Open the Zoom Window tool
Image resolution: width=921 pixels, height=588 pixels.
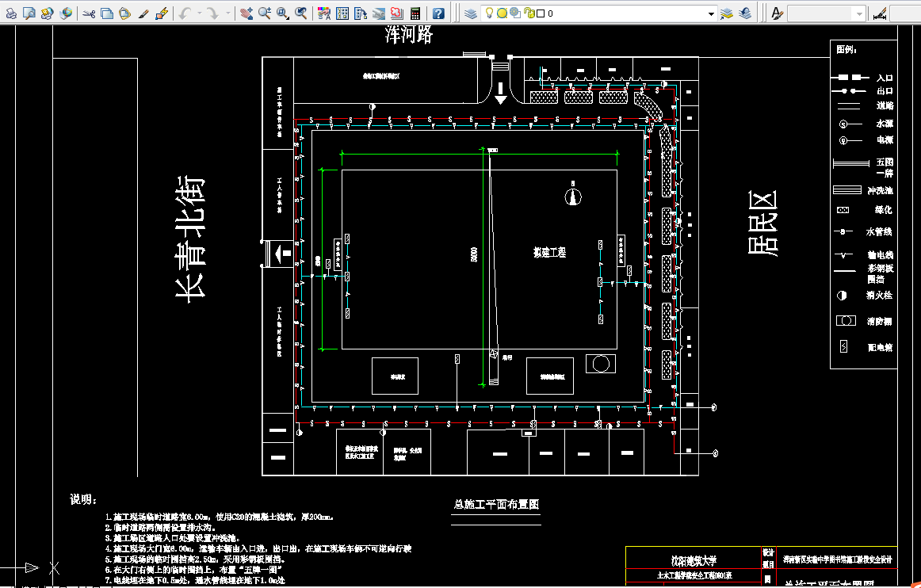(x=281, y=12)
